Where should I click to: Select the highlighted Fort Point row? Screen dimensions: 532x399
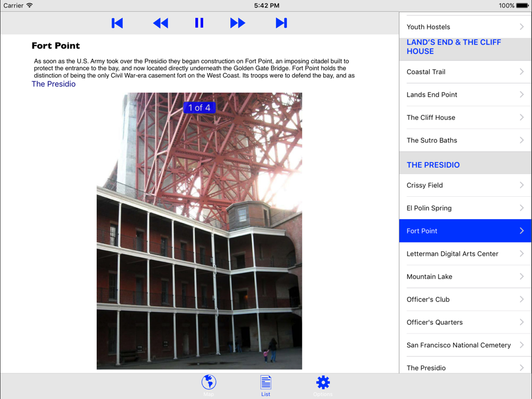[465, 231]
